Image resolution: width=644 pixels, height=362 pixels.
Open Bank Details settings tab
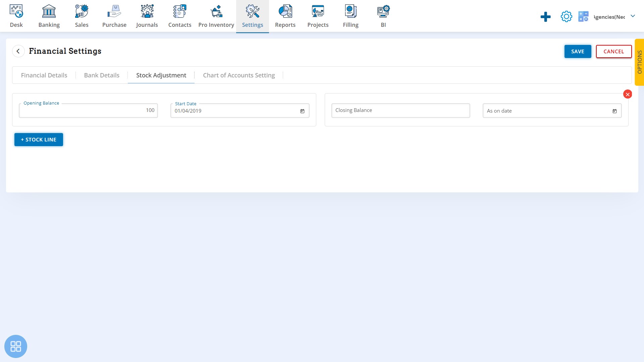click(x=102, y=75)
